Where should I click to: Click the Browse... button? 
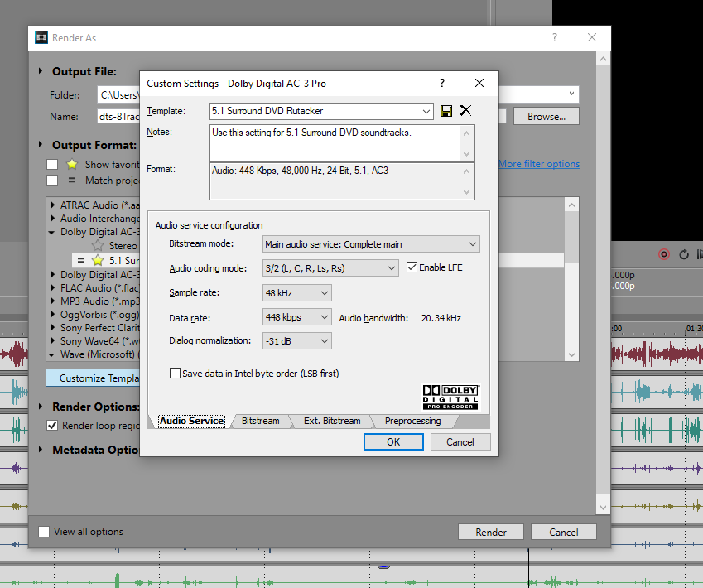(x=546, y=117)
